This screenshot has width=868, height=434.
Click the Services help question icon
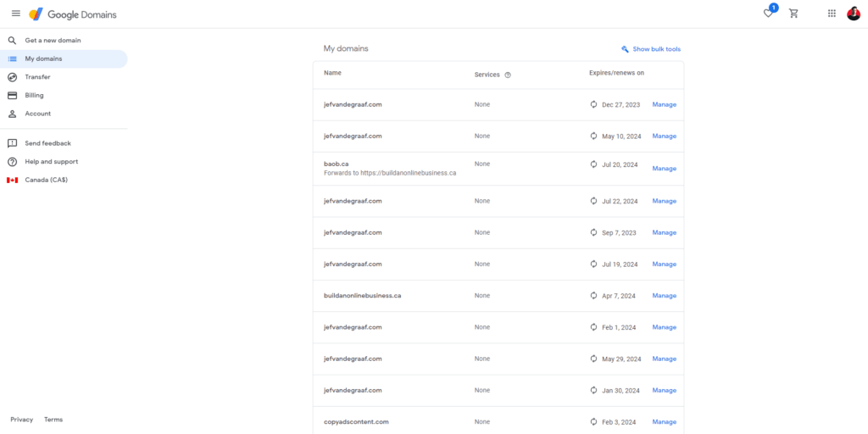coord(508,75)
